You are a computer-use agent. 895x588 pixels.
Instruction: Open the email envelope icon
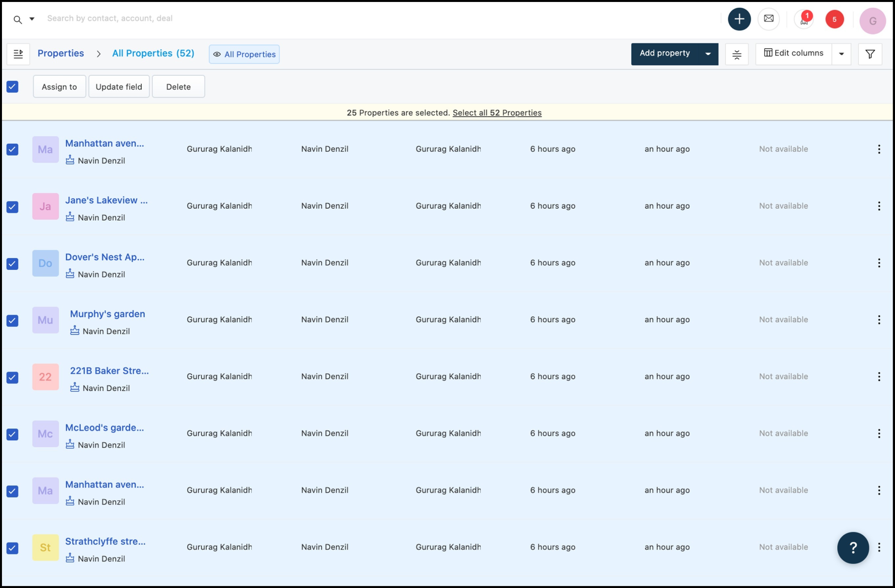768,19
